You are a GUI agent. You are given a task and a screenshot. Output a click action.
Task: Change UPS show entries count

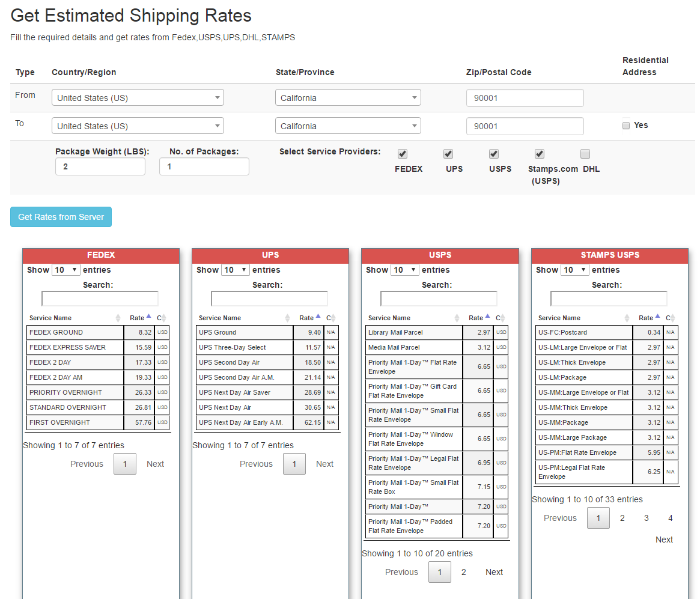tap(236, 270)
